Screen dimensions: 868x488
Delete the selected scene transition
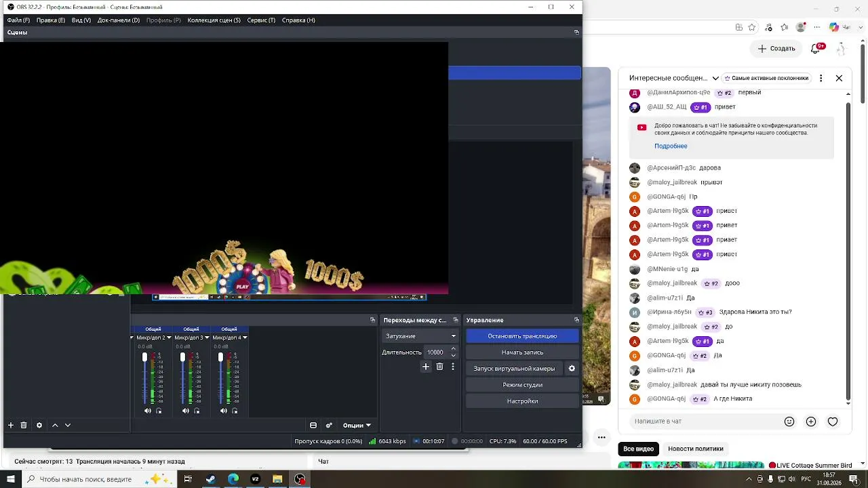click(439, 367)
